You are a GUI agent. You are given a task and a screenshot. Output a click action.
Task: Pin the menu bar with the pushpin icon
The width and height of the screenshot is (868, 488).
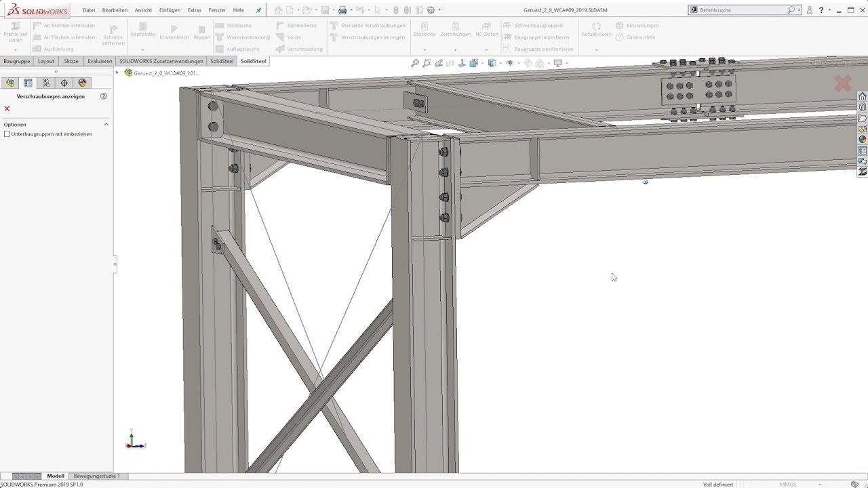tap(258, 10)
